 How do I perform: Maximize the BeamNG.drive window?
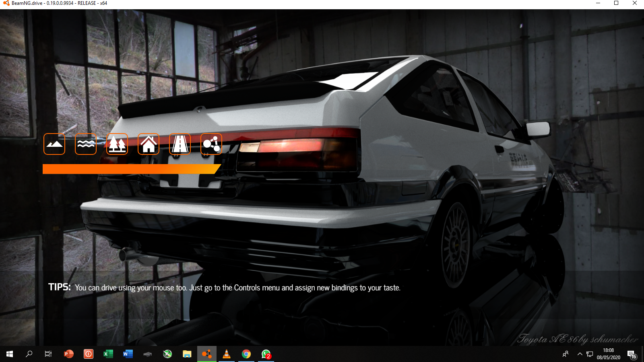[x=616, y=3]
